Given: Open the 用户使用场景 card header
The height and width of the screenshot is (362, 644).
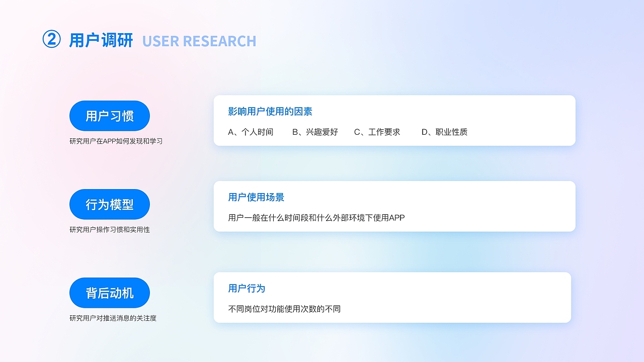Looking at the screenshot, I should (x=256, y=197).
